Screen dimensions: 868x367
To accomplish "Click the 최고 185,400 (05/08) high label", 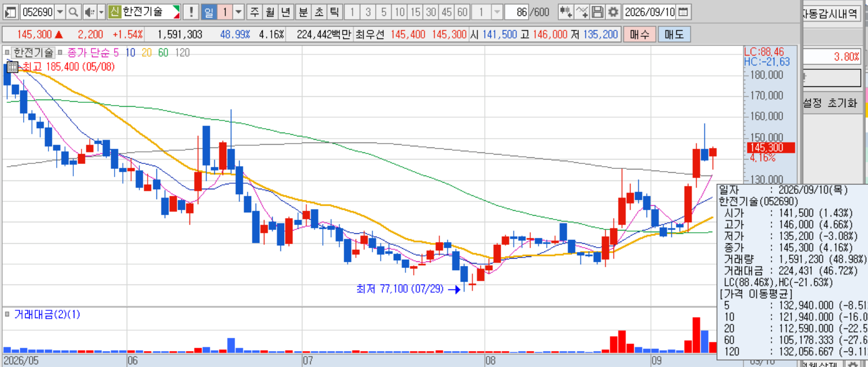I will click(x=68, y=67).
